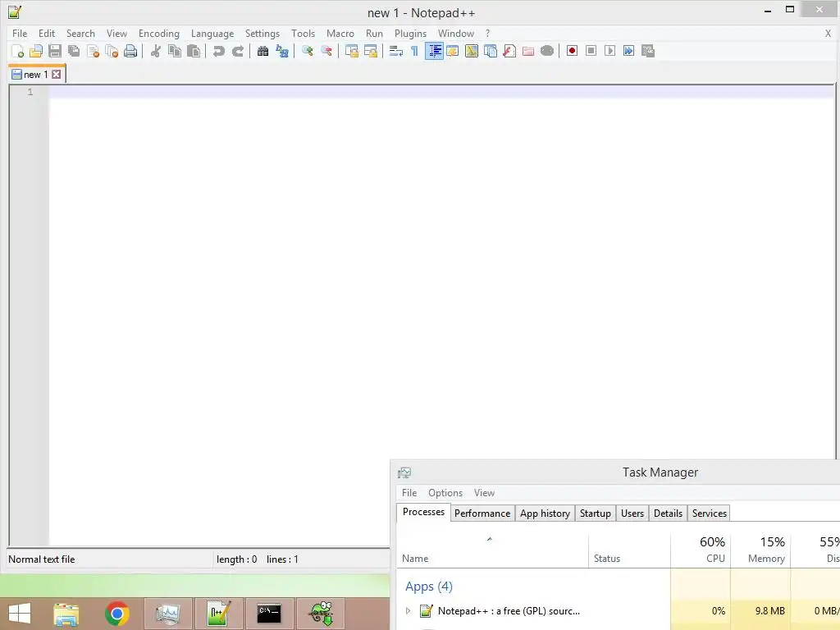Open File Explorer from the taskbar
Screen dimensions: 840x630
66,614
